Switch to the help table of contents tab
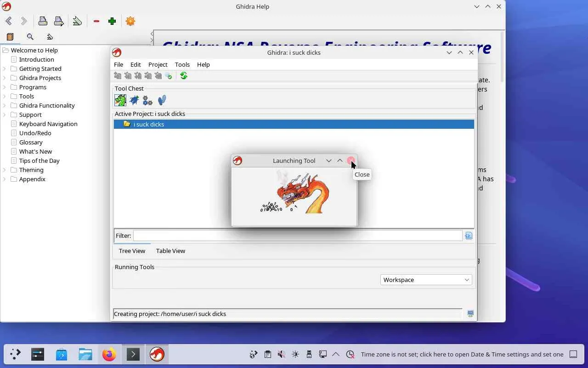This screenshot has height=368, width=588. (10, 37)
